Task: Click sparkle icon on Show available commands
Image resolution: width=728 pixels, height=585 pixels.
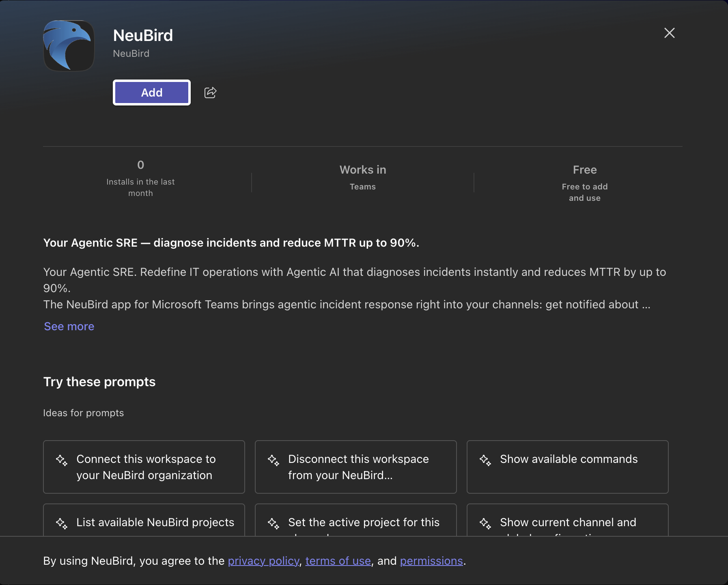Action: click(x=485, y=460)
